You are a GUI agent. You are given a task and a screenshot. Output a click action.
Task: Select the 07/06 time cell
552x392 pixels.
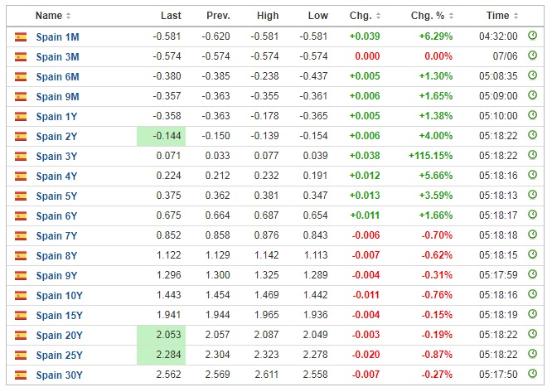point(506,56)
